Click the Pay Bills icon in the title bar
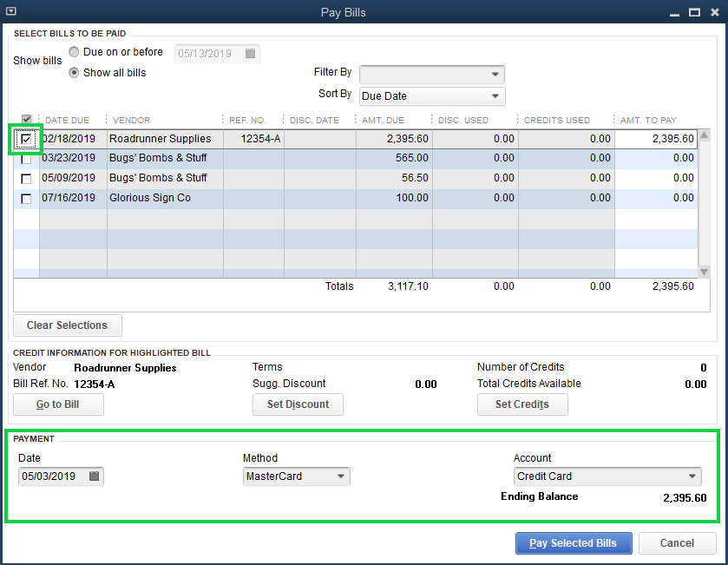This screenshot has height=565, width=728. (11, 11)
